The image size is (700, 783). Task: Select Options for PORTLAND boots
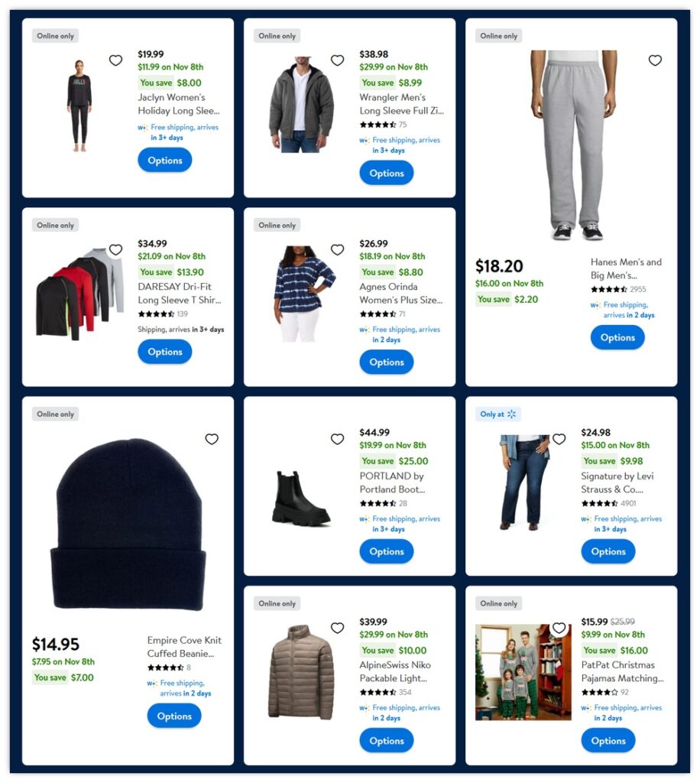[386, 552]
